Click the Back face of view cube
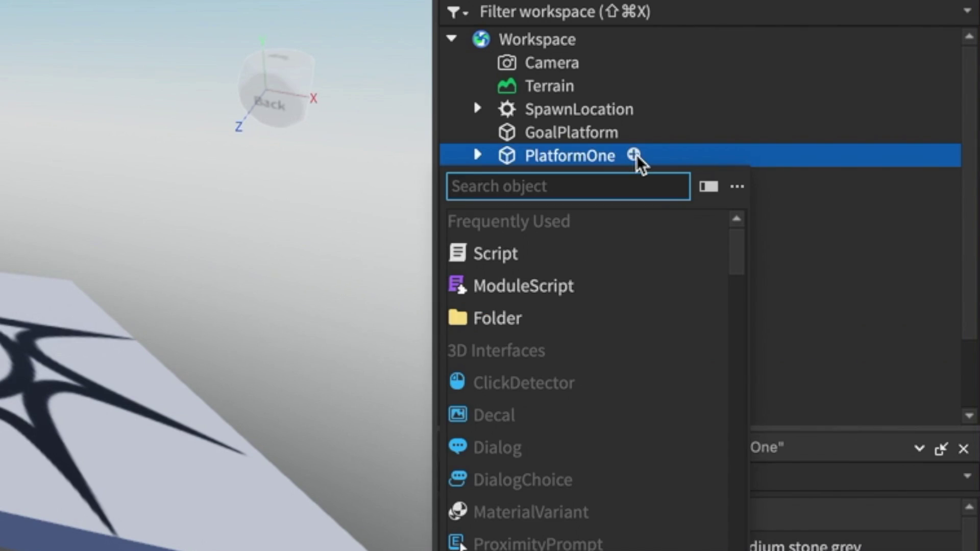This screenshot has height=551, width=980. [x=269, y=104]
